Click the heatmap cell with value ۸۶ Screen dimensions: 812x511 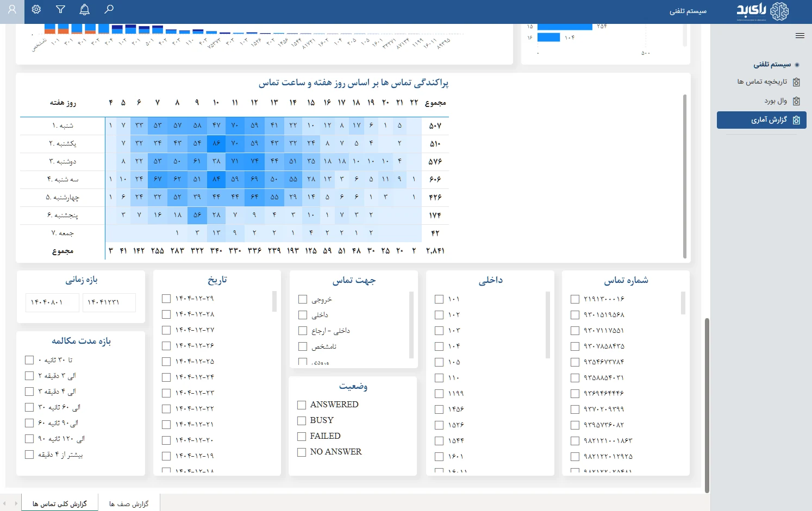pos(216,143)
